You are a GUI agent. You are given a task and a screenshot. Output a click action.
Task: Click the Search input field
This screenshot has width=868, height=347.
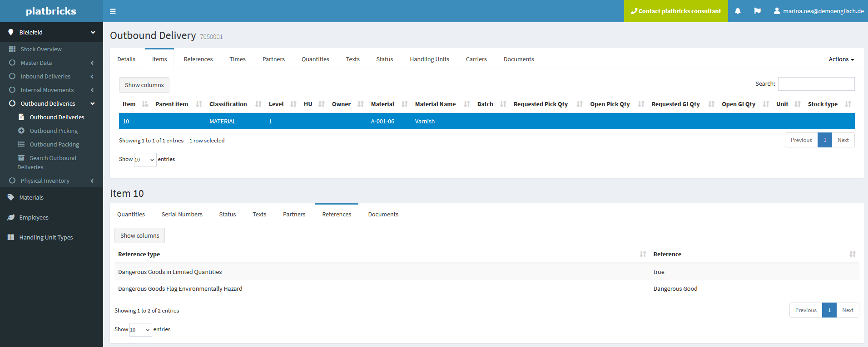tap(816, 84)
